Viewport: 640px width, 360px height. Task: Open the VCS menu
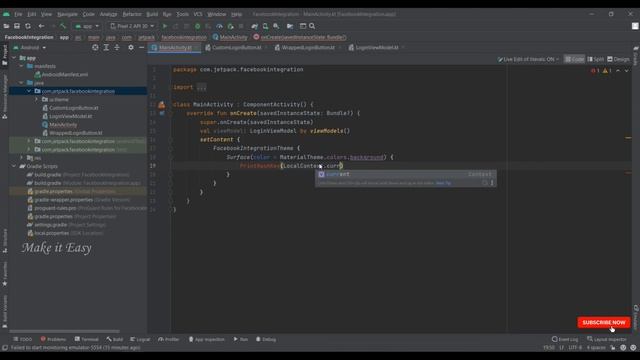coord(198,14)
